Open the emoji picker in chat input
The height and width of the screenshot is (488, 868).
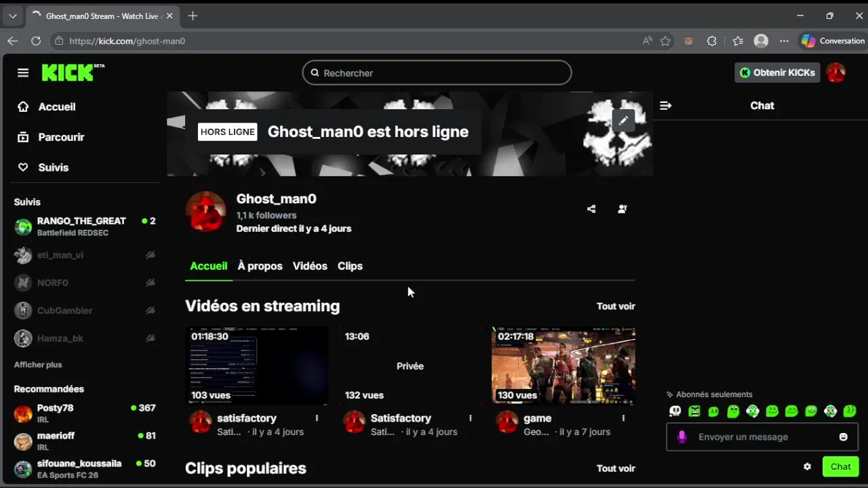tap(844, 437)
